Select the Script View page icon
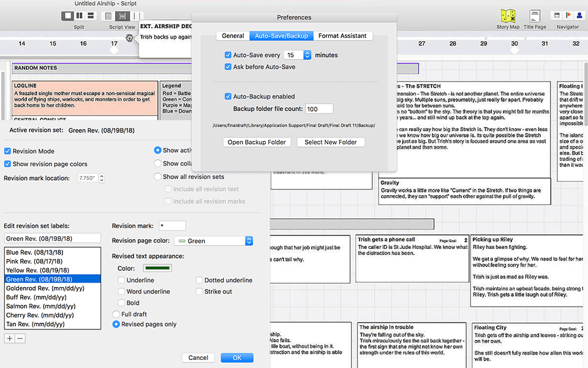588x368 pixels. click(108, 17)
